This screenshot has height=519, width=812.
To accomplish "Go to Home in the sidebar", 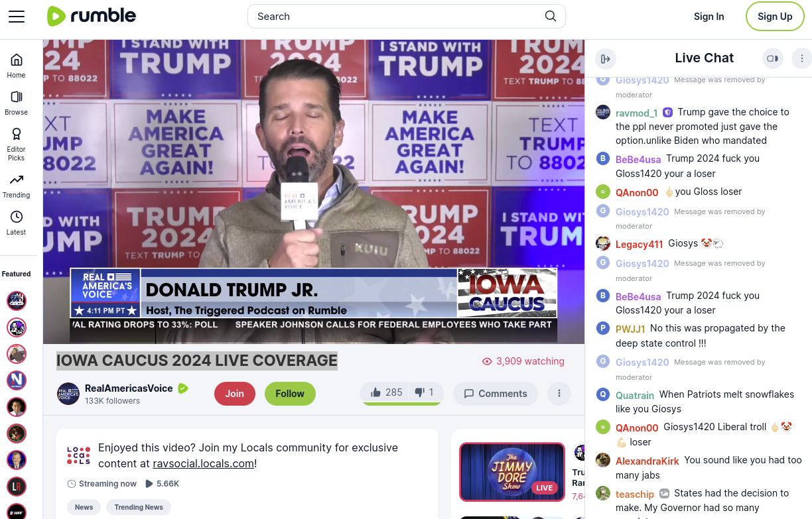I will 17,66.
